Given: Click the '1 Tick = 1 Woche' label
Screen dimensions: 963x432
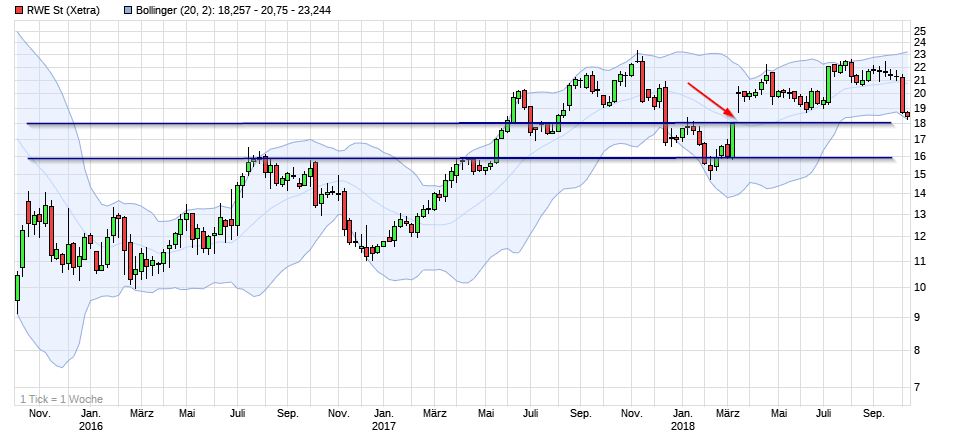Looking at the screenshot, I should (x=62, y=399).
